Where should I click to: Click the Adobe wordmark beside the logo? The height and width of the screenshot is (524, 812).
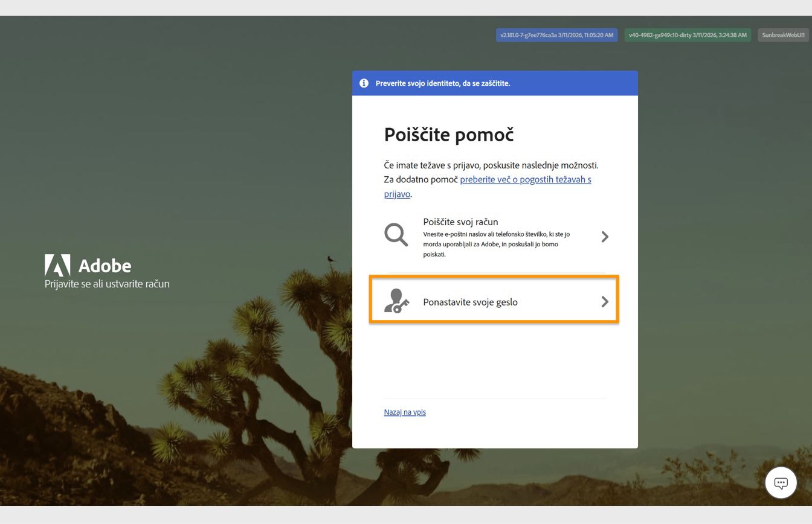coord(108,265)
